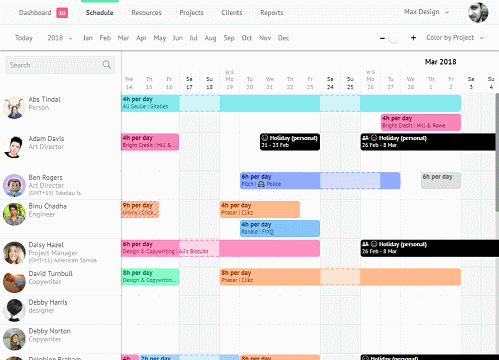Select Adam Davis' Holiday 21-23 Feb booking
499x360 pixels.
pyautogui.click(x=290, y=142)
